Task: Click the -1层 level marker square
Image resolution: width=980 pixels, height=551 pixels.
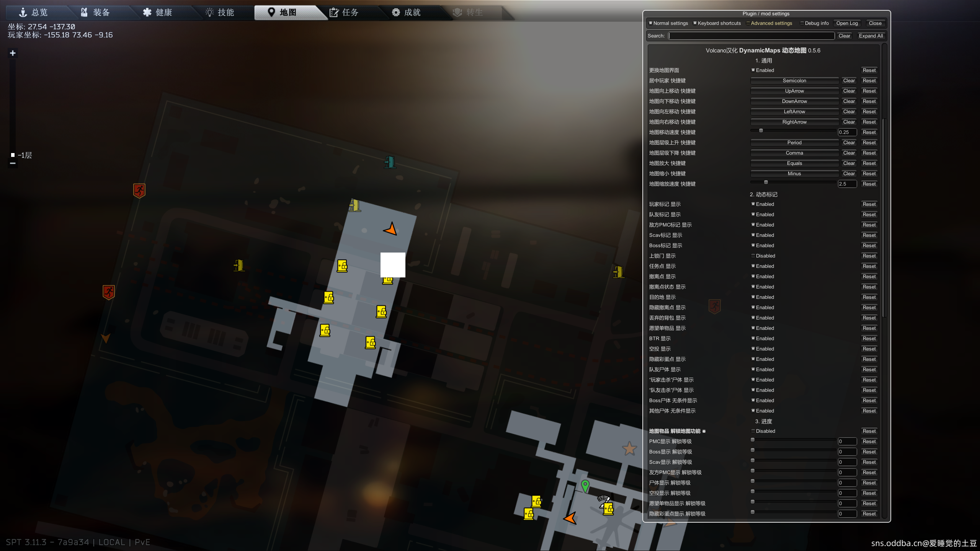Action: 13,155
